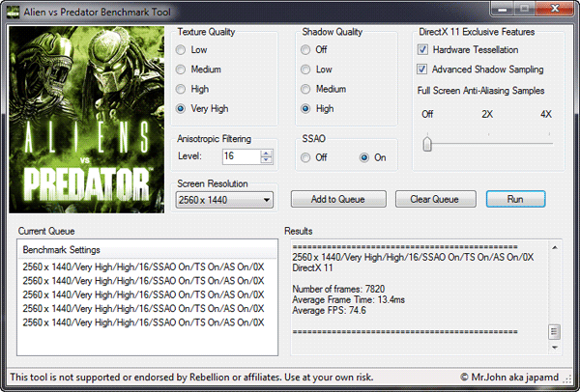Screen dimensions: 580x392
Task: Disable SSAO with the Off option
Action: [306, 157]
